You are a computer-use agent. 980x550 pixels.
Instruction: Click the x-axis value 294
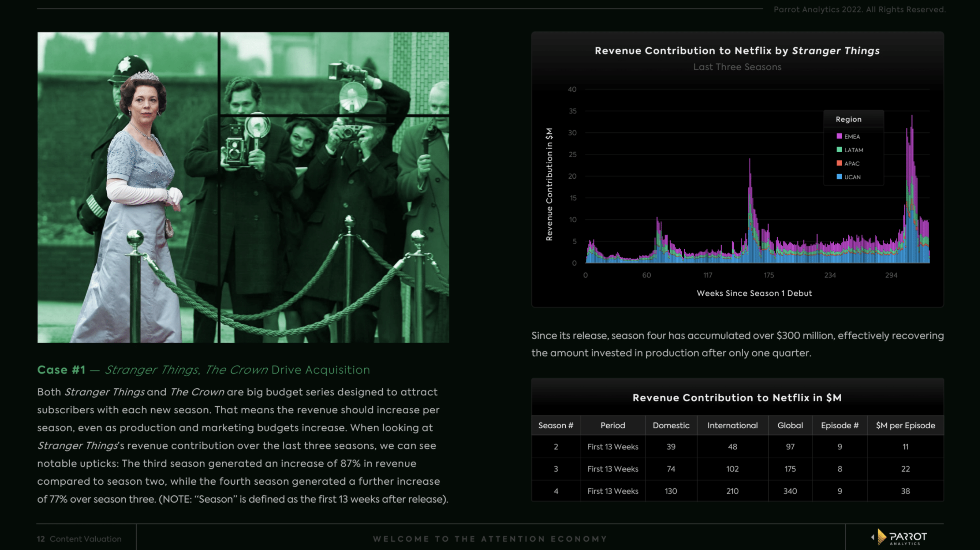coord(891,275)
